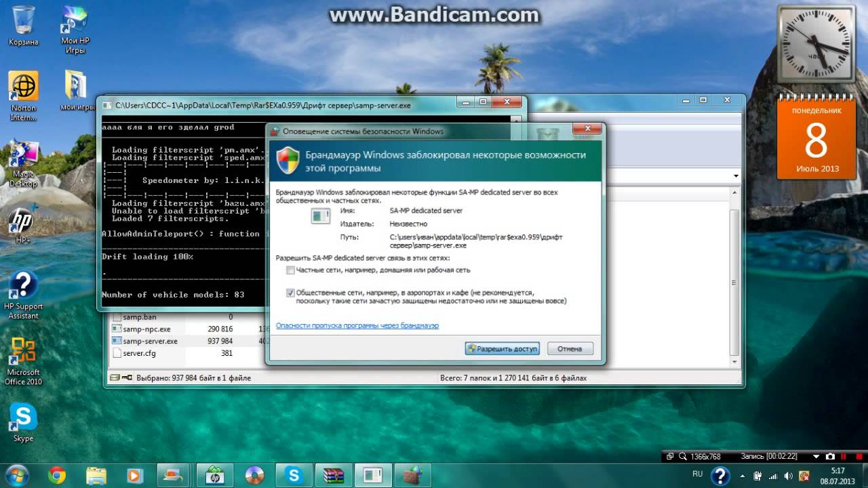Tick the private networks checkbox (Частные сети)
Viewport: 868px width, 488px height.
click(x=290, y=270)
